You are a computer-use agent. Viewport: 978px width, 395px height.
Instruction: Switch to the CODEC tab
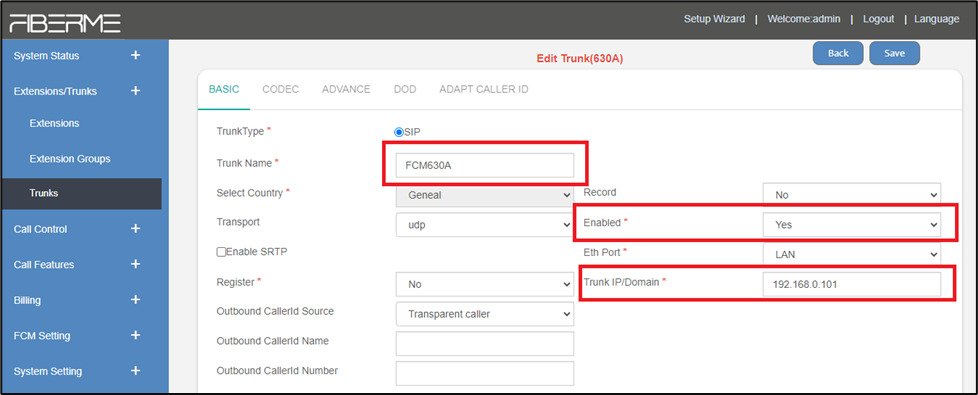281,89
